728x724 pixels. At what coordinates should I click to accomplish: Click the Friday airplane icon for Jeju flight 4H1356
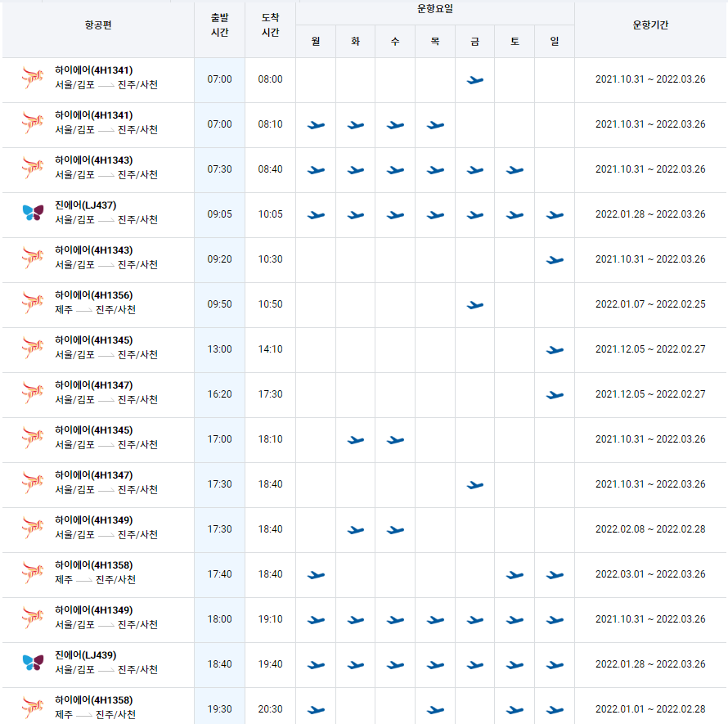pos(474,304)
